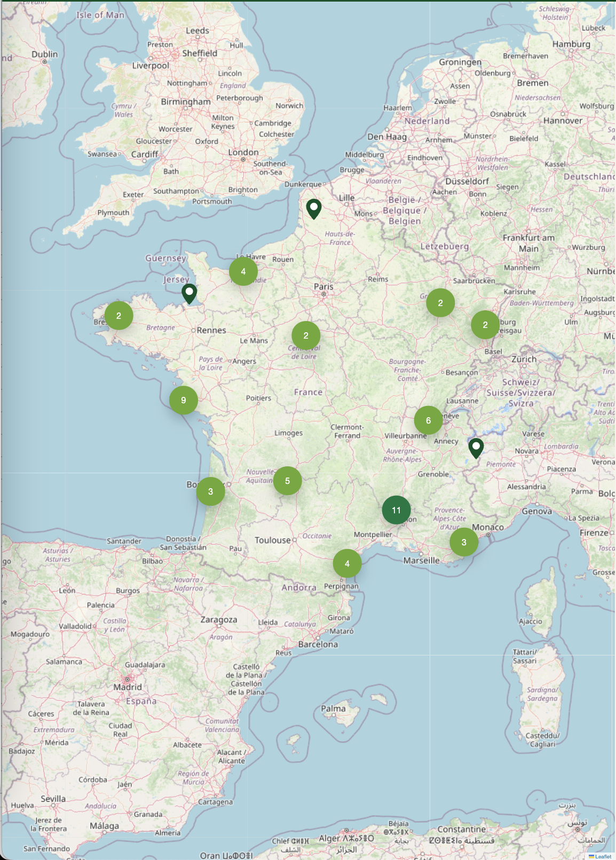Click the London city label on map
Image resolution: width=616 pixels, height=860 pixels.
click(243, 153)
